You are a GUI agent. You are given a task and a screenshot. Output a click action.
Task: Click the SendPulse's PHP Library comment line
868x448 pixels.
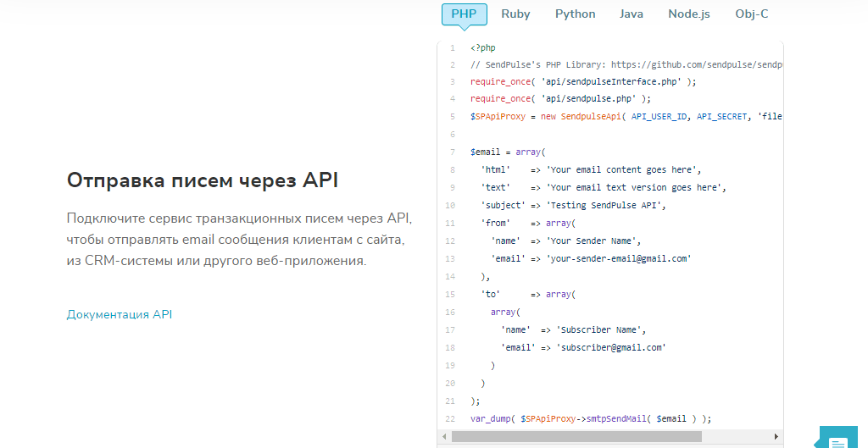(626, 64)
